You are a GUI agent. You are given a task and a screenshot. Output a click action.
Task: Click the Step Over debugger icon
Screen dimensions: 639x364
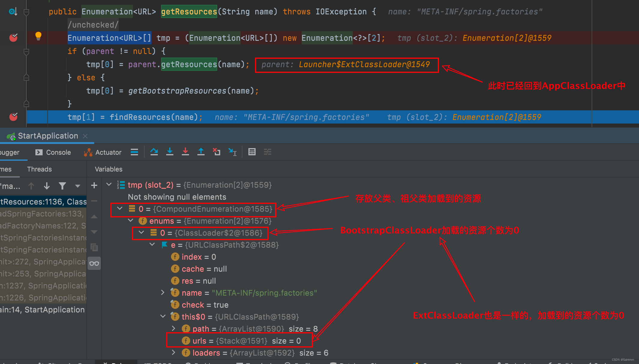point(154,152)
